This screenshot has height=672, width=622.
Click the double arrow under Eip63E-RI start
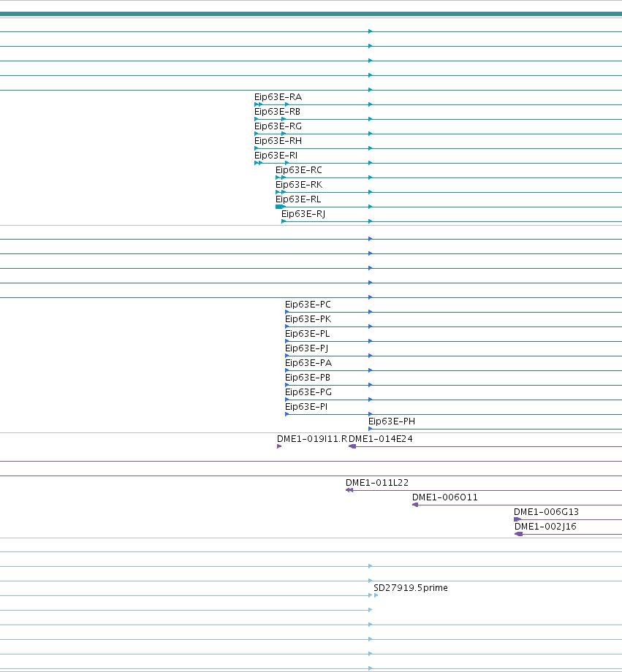pos(259,163)
